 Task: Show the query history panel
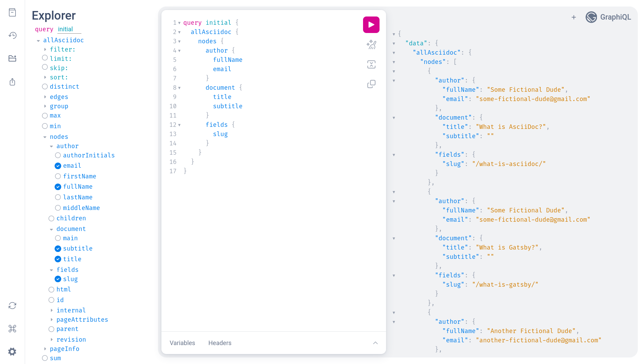point(12,35)
